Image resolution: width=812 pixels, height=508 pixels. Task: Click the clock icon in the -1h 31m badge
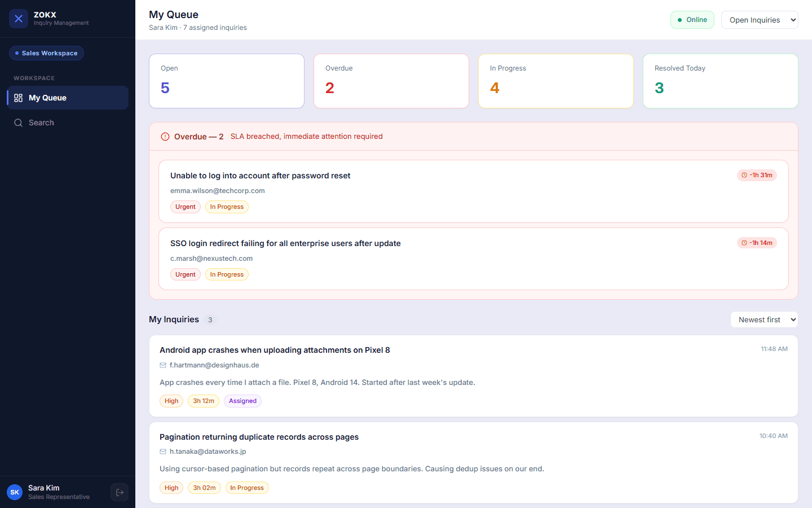[x=744, y=175]
